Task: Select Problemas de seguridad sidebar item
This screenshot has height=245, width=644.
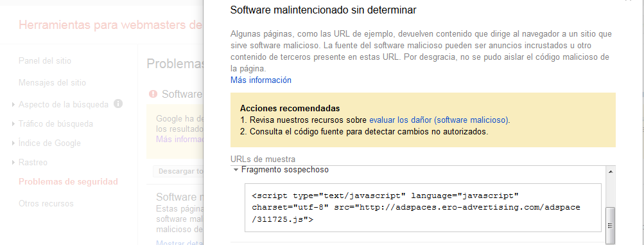Action: (68, 182)
